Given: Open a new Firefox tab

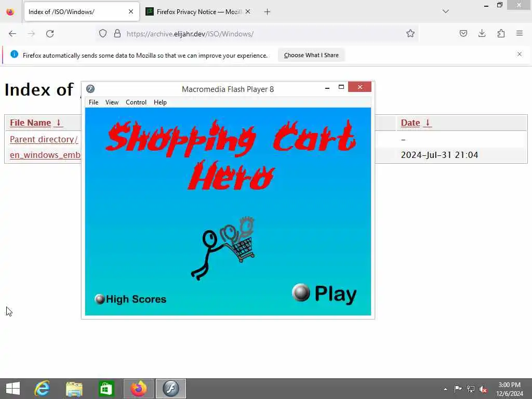Looking at the screenshot, I should point(267,12).
